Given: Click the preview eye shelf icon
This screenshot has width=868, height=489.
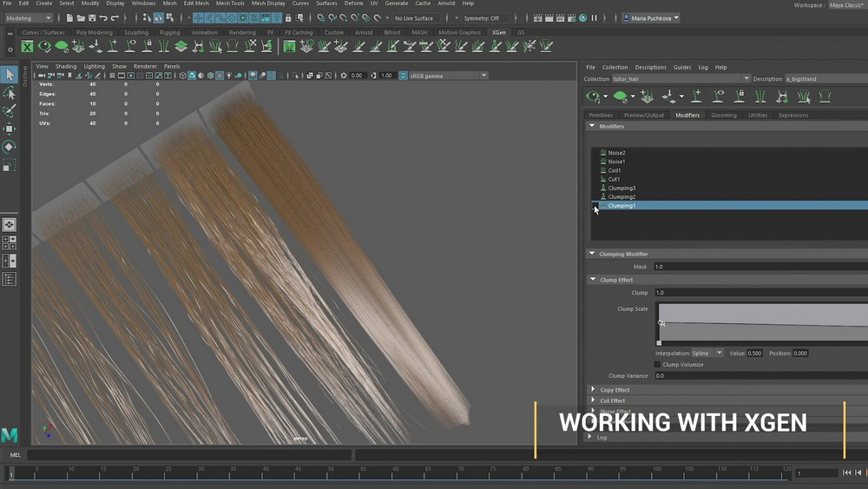Looking at the screenshot, I should pos(44,47).
